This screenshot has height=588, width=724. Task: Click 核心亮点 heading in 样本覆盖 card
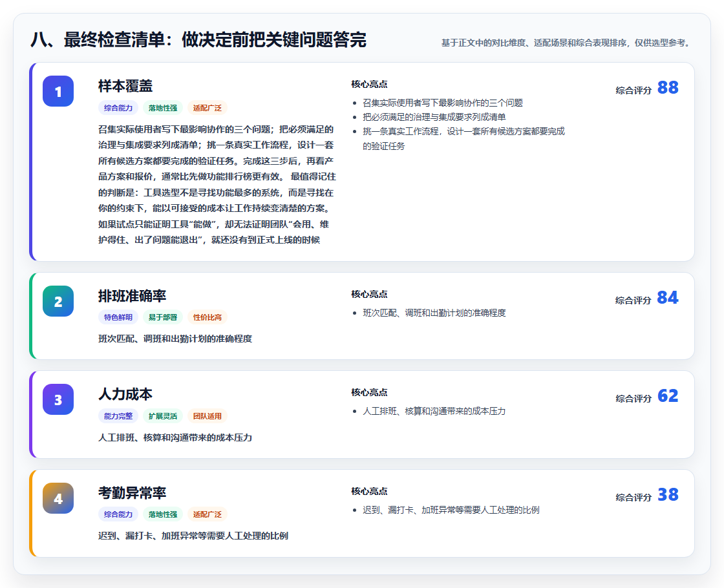(x=369, y=84)
